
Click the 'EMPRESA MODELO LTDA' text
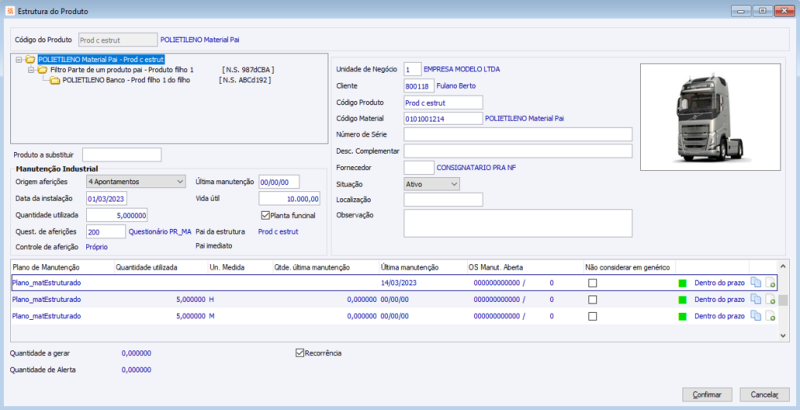(x=462, y=69)
